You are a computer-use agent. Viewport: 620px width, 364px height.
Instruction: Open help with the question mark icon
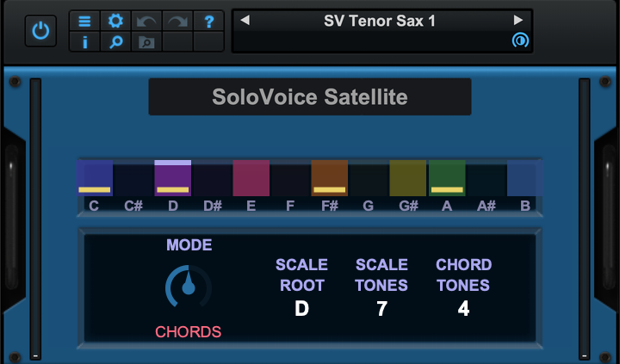coord(208,21)
